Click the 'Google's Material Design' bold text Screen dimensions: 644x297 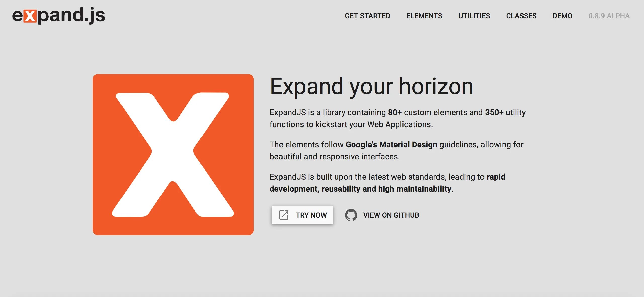pos(391,145)
